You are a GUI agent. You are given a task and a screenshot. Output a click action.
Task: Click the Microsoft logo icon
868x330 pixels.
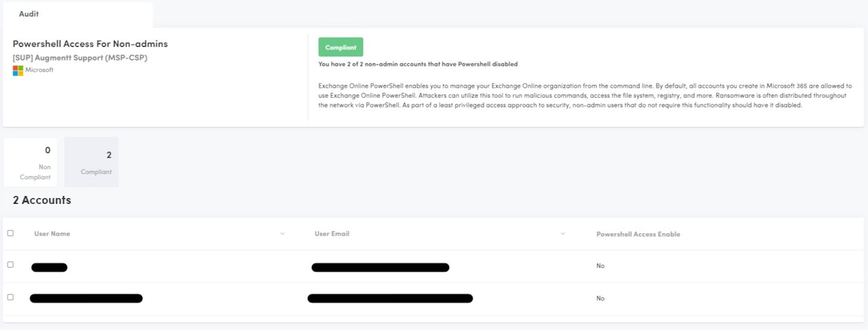pos(18,70)
